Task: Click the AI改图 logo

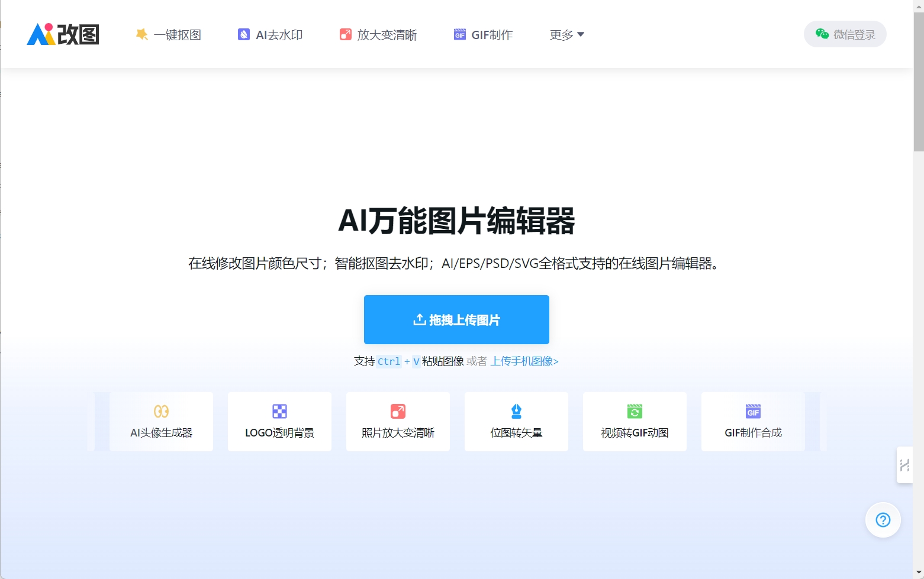Action: [x=63, y=34]
